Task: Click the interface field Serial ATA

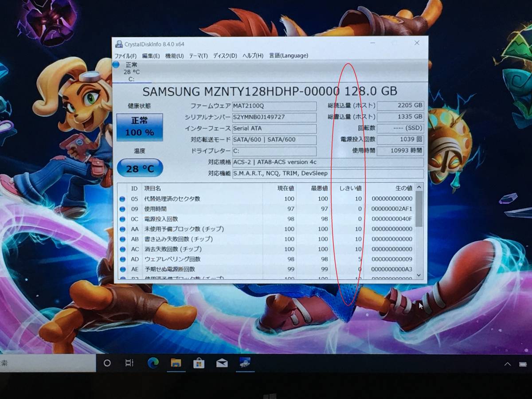Action: [274, 129]
